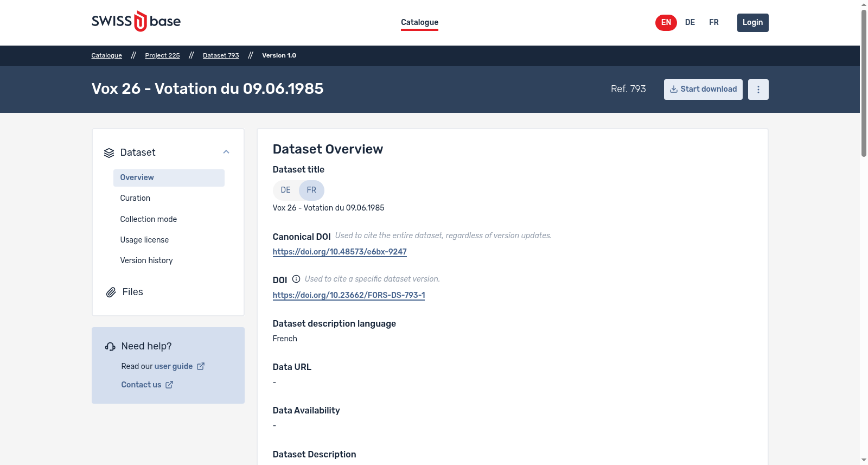Open the canonical DOI link

tap(340, 252)
